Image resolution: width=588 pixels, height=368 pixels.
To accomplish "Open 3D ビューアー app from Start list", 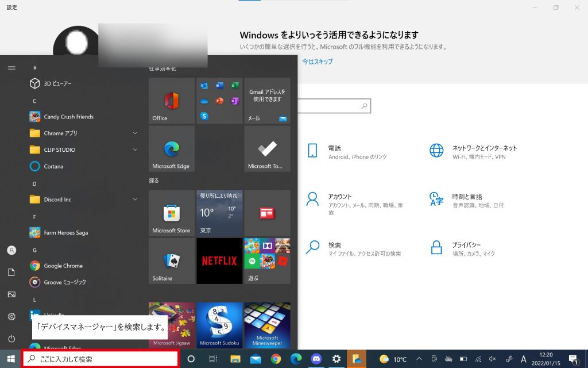I will 84,83.
